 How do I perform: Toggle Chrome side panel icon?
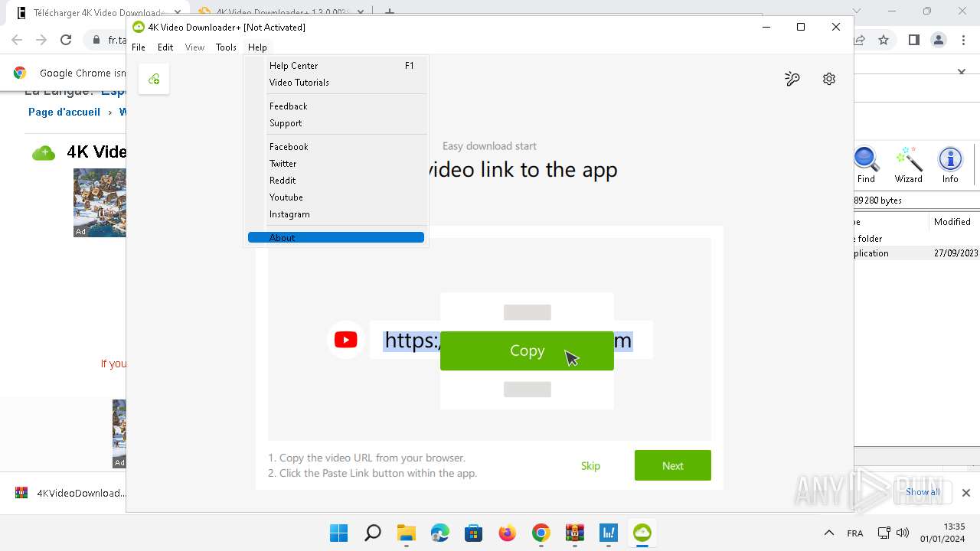click(x=913, y=40)
